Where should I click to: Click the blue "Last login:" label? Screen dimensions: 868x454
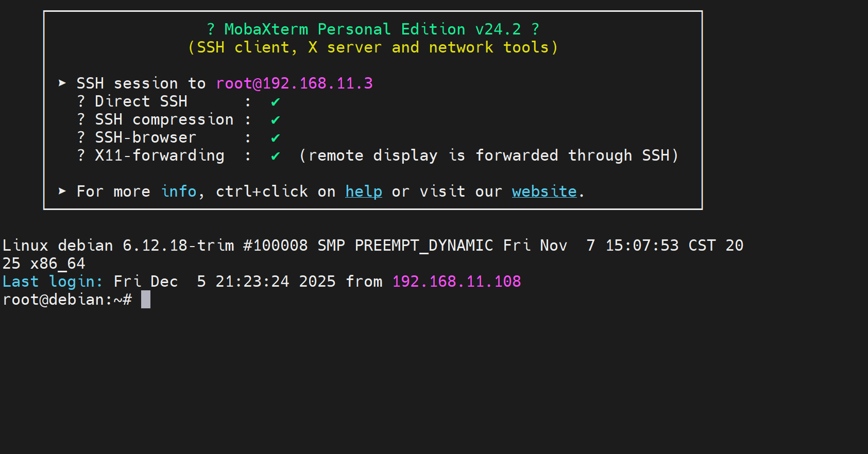(52, 282)
